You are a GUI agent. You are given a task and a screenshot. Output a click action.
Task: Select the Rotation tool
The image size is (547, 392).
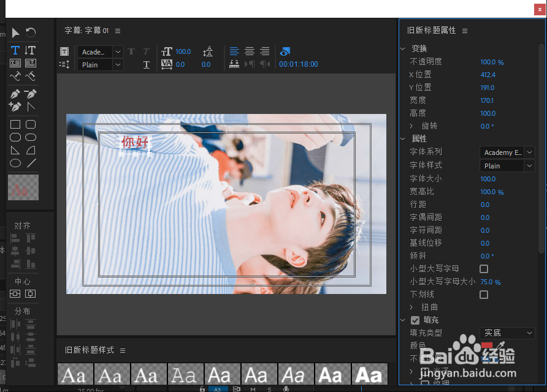pos(31,32)
